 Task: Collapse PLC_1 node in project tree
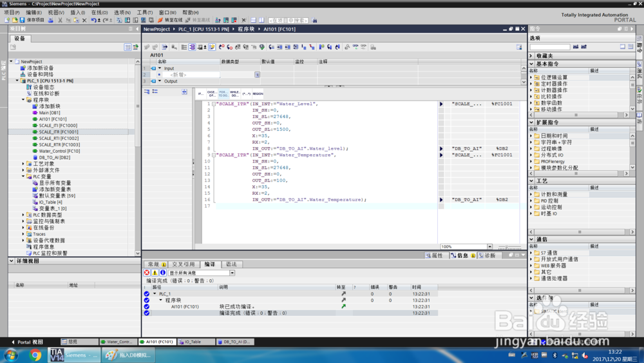[x=17, y=81]
